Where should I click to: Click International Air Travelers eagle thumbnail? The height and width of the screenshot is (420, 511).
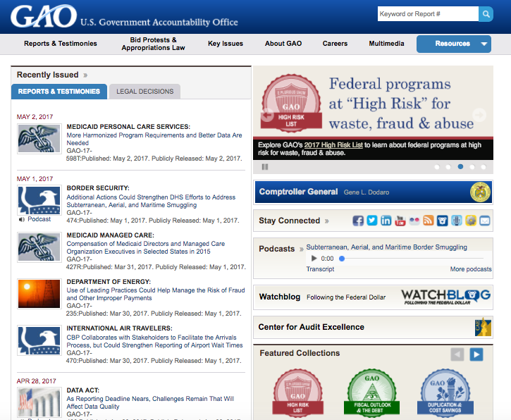[x=39, y=340]
